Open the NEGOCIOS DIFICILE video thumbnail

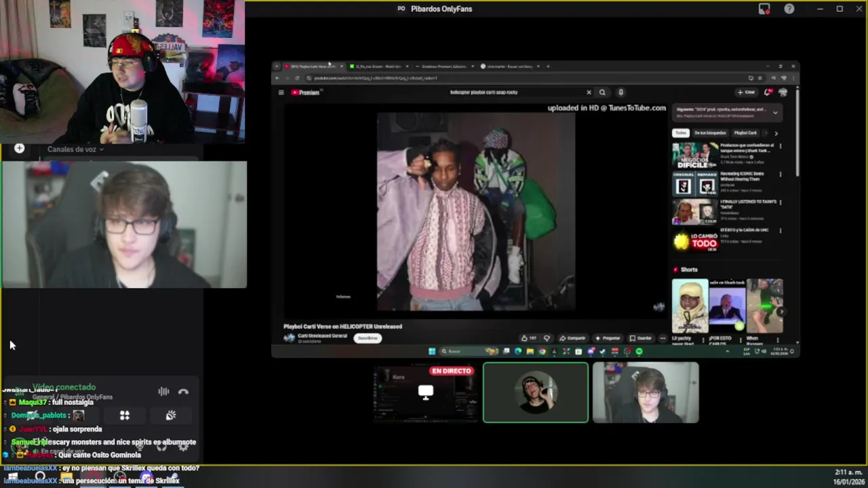click(695, 155)
